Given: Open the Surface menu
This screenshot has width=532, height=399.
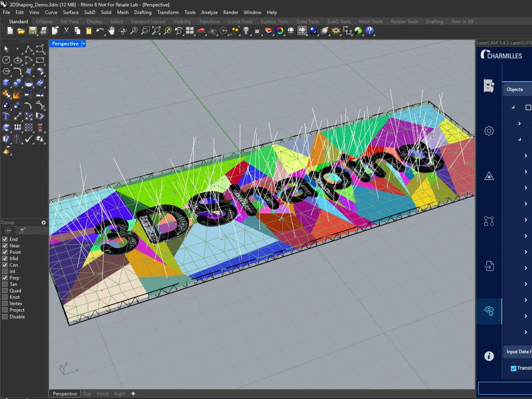Looking at the screenshot, I should coord(71,12).
